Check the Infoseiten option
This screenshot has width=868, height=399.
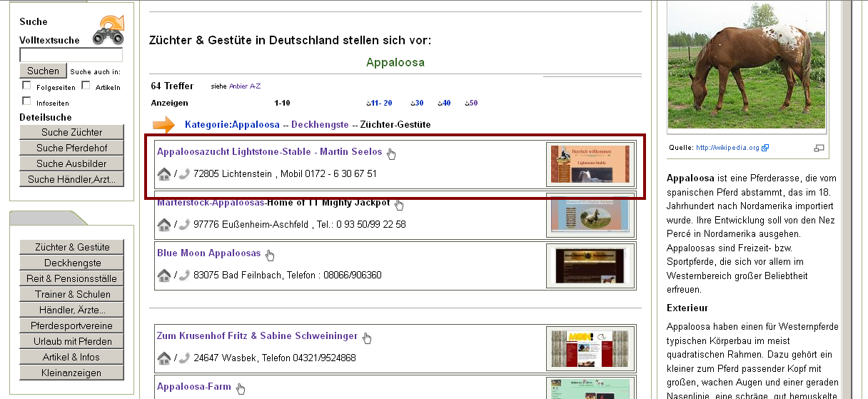(x=27, y=101)
